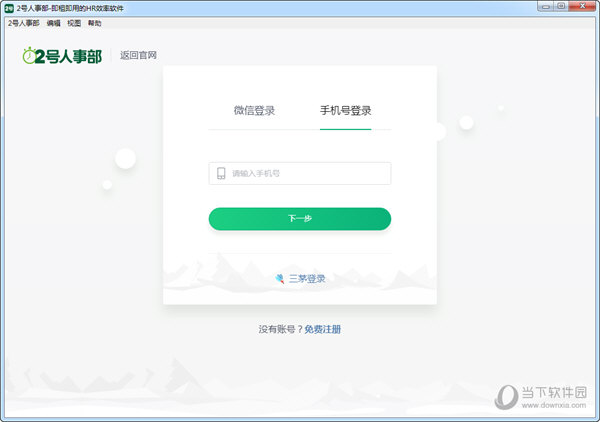Open the 帮助 menu

click(95, 23)
